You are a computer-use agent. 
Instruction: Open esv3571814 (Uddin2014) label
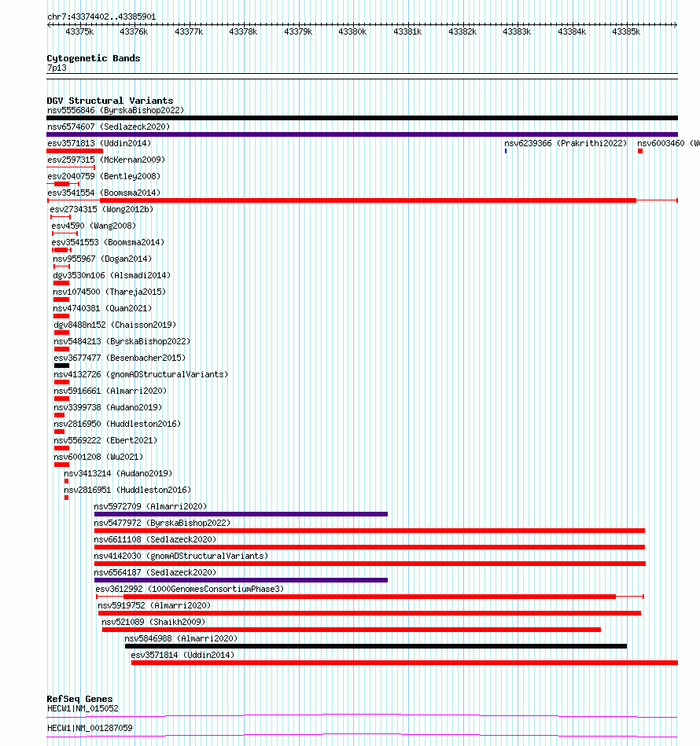182,655
